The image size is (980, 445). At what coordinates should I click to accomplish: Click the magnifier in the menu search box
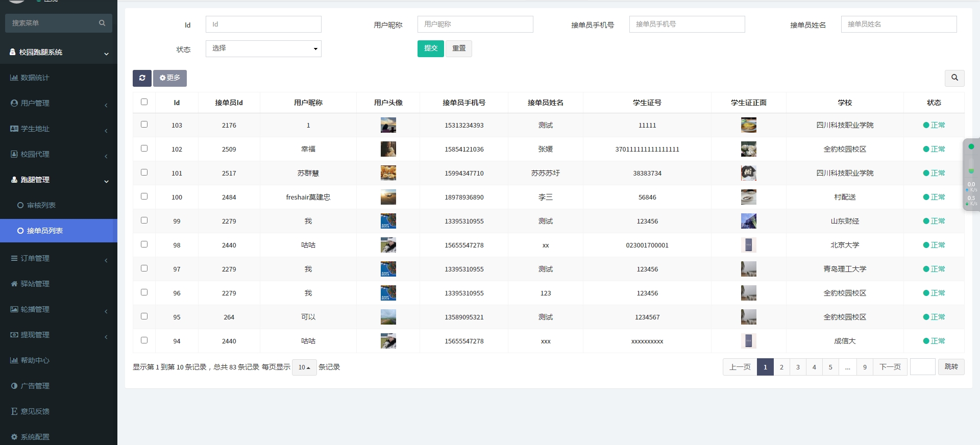pyautogui.click(x=102, y=23)
